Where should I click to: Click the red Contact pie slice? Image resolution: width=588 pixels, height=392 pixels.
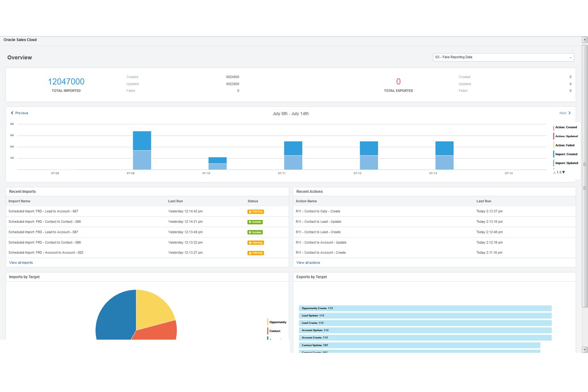[157, 331]
